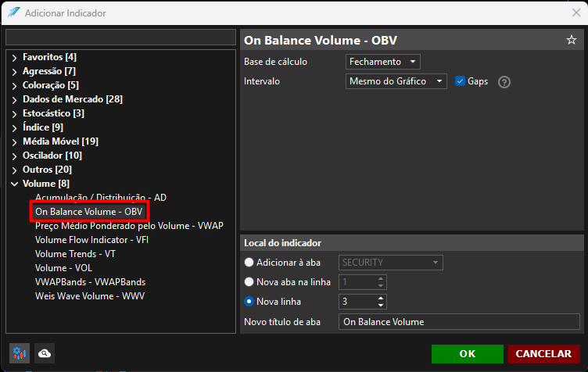The image size is (588, 372).
Task: Select Weis Wave Volume - WWV indicator
Action: [90, 296]
